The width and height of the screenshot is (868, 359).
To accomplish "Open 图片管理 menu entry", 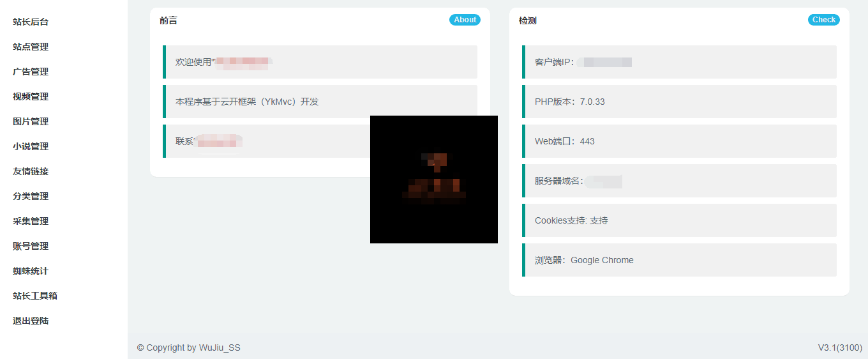I will (x=31, y=121).
